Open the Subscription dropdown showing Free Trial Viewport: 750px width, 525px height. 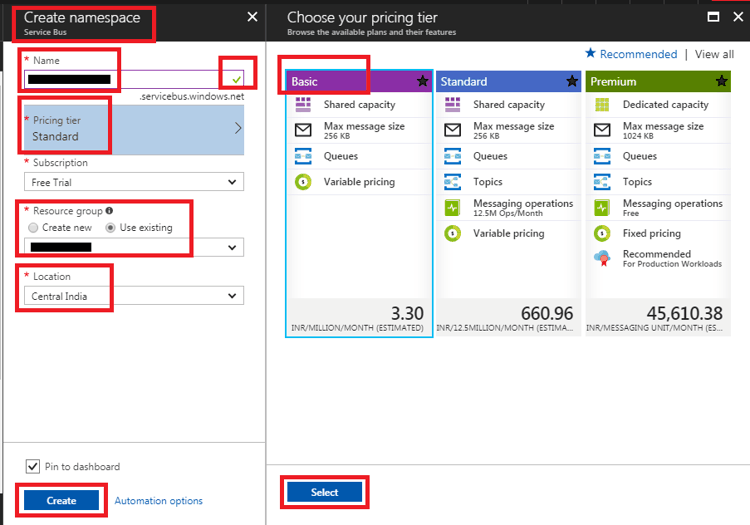coord(133,182)
